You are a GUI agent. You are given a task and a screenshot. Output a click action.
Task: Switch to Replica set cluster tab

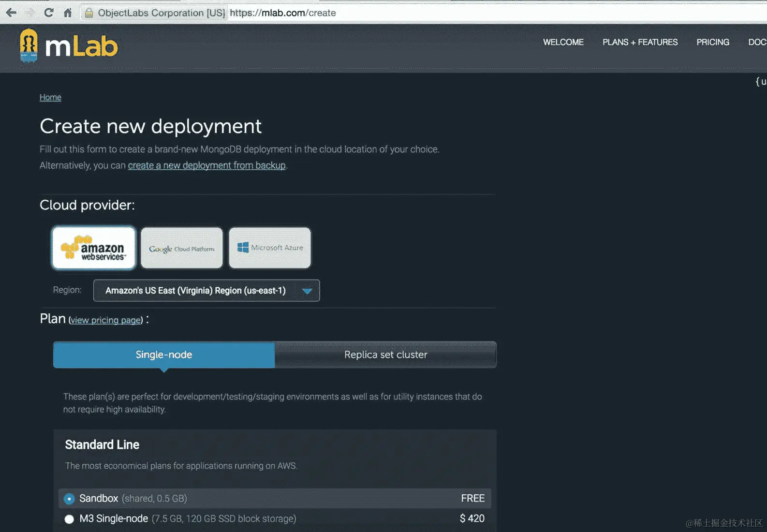click(x=385, y=355)
